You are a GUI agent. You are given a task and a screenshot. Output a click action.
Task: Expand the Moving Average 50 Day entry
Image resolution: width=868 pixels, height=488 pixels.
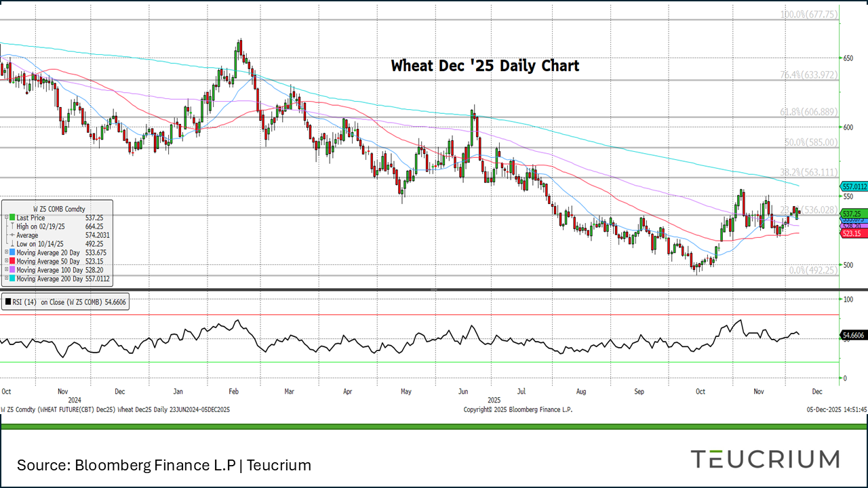click(6, 261)
